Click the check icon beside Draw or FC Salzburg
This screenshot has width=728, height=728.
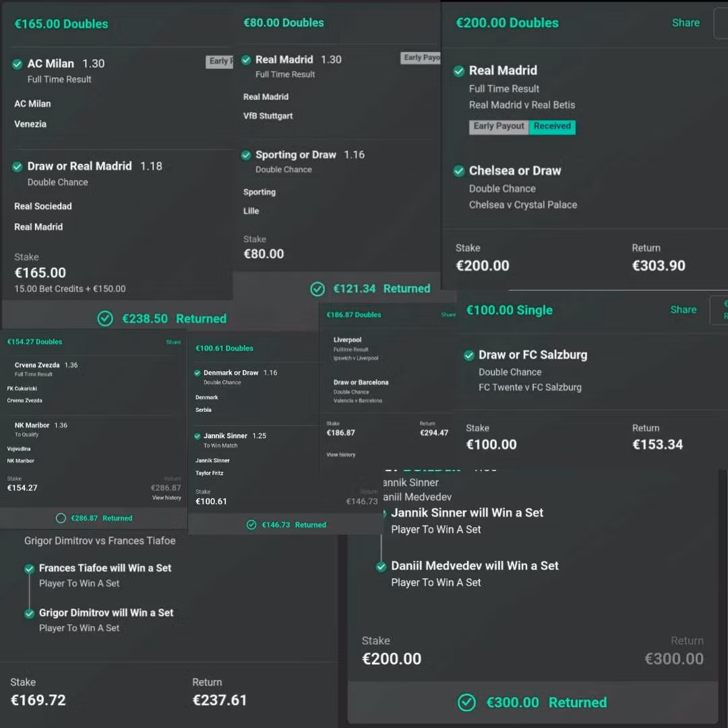(x=469, y=356)
